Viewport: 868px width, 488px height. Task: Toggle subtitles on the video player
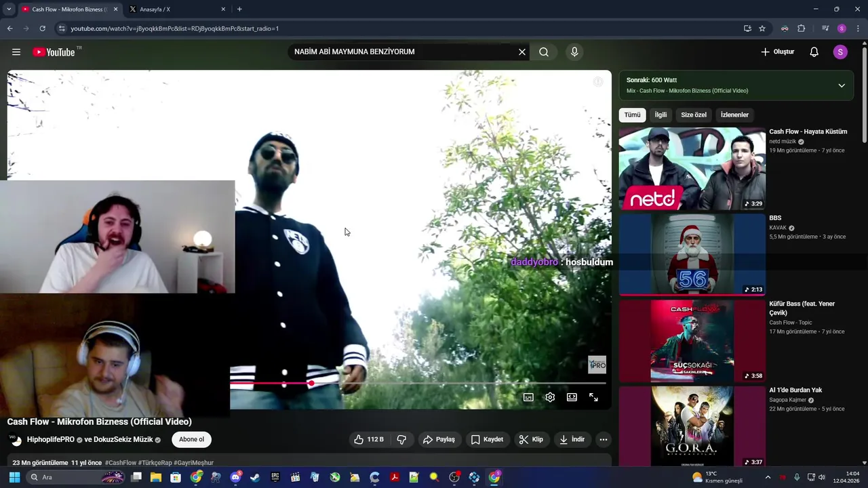[x=528, y=397]
